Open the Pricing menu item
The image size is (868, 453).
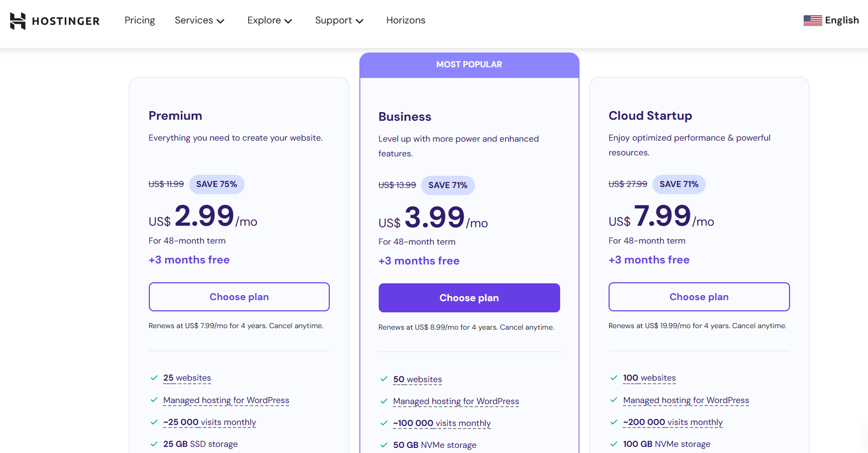tap(140, 20)
